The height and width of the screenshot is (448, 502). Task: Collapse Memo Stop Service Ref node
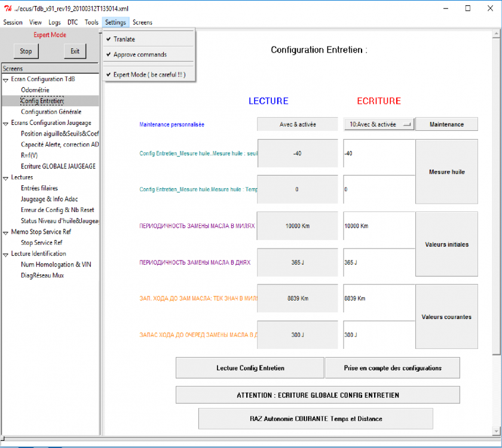point(6,232)
